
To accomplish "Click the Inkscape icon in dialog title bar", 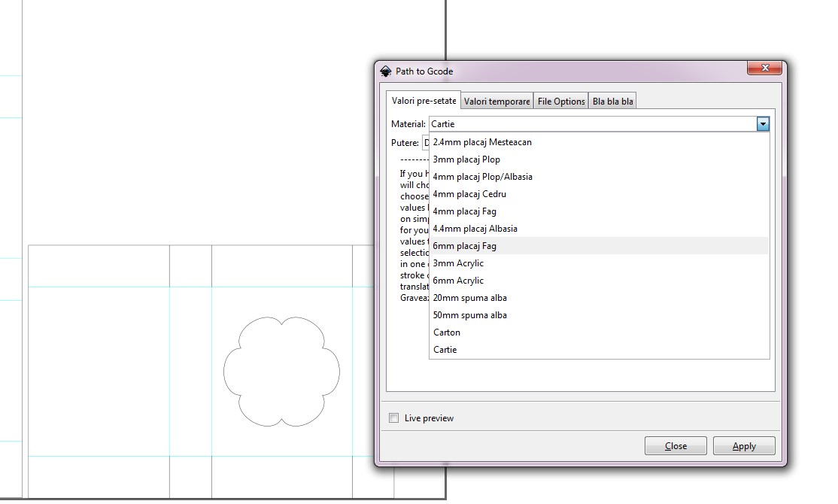I will 386,71.
